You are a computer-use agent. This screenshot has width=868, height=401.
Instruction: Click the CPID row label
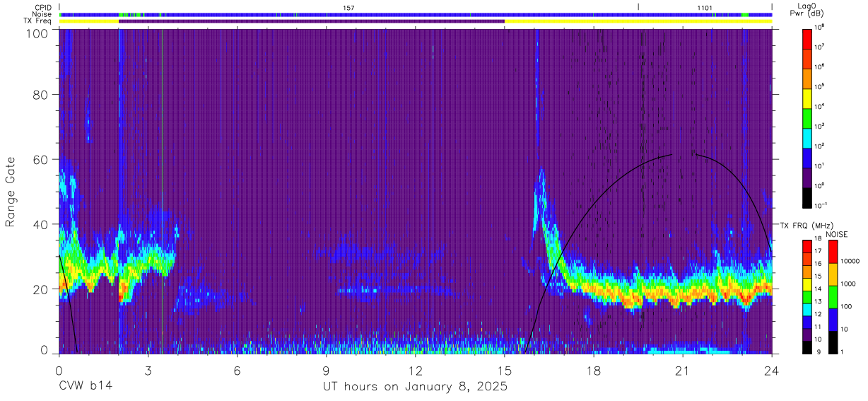pos(44,7)
